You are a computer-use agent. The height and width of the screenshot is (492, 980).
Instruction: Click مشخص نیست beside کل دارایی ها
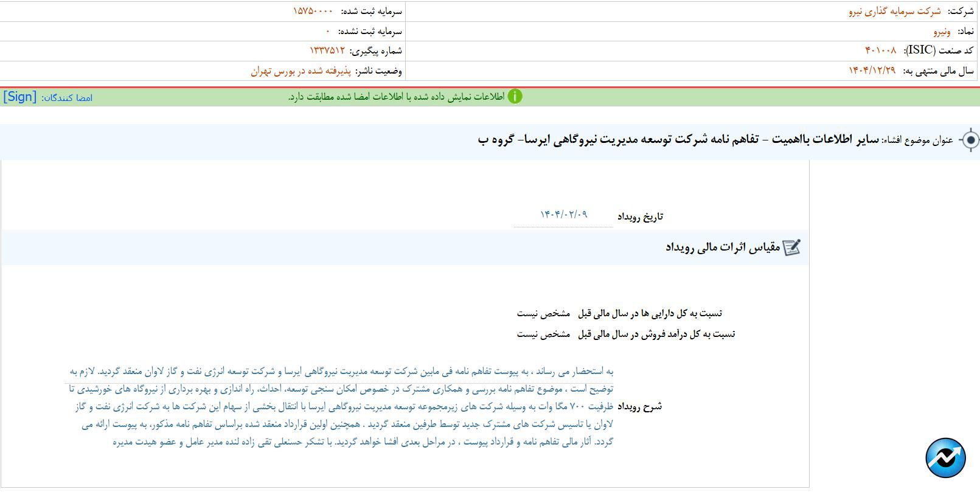(543, 313)
